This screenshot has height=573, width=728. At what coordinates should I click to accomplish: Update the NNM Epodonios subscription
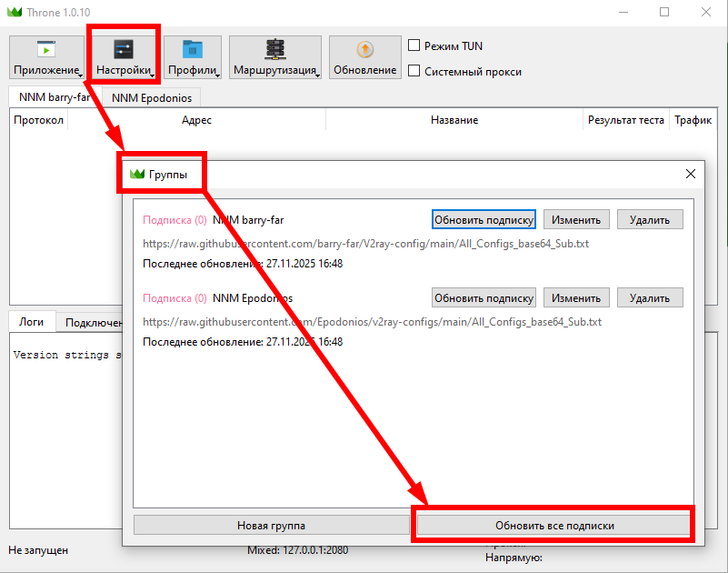click(484, 297)
